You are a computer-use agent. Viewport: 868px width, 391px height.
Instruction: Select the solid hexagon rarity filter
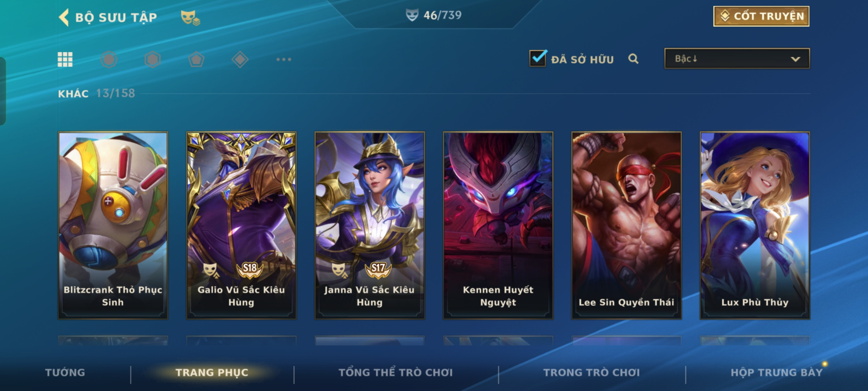[152, 59]
